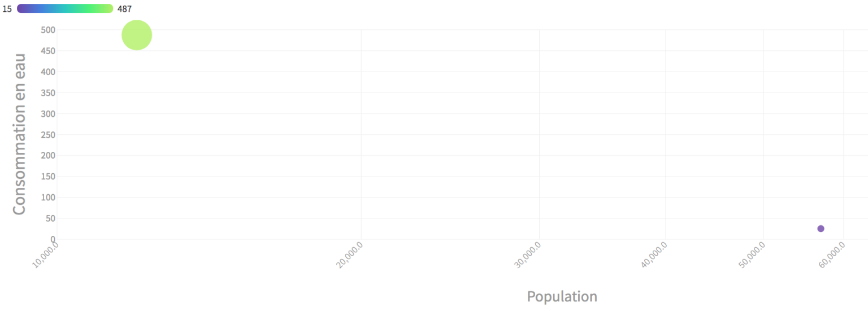This screenshot has width=868, height=320.
Task: Click the 40,000.0 x-axis tick label
Action: coord(654,255)
